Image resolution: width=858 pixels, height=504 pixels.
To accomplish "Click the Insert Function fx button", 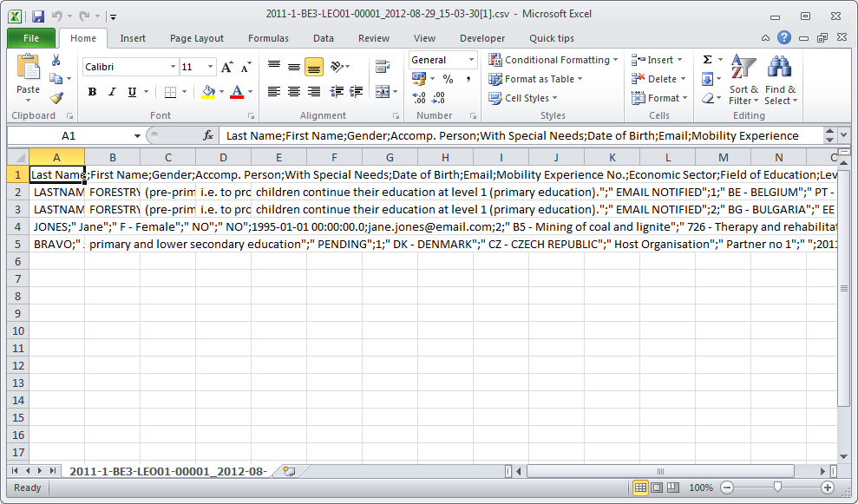I will click(x=208, y=135).
